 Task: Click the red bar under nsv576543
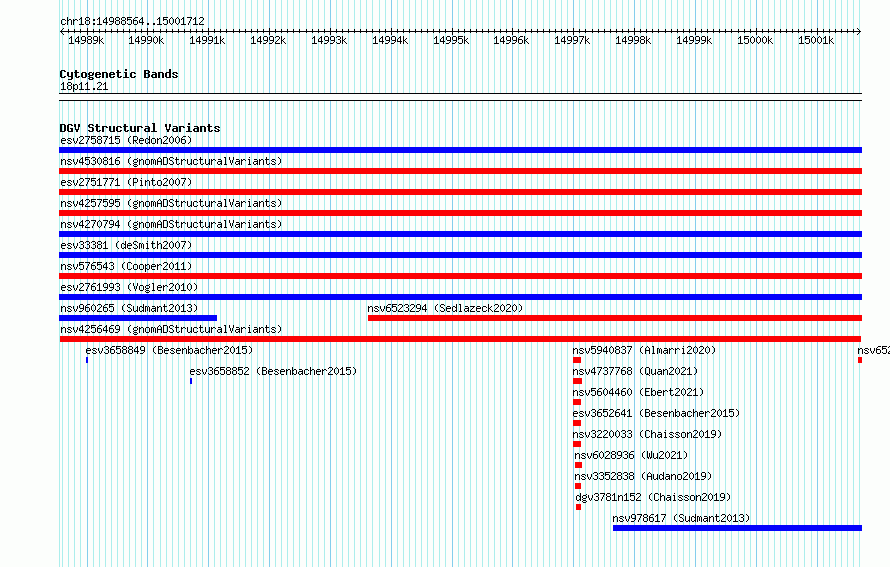pos(460,276)
